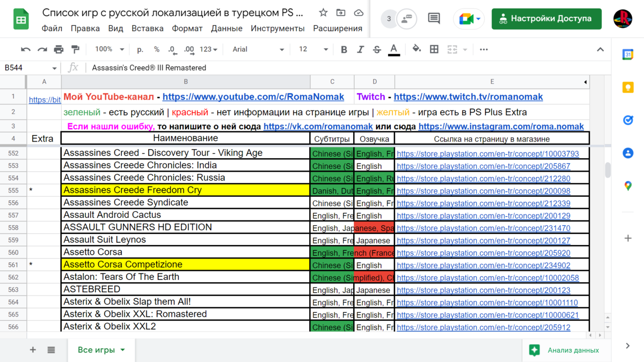The height and width of the screenshot is (362, 644).
Task: Increase decimal places
Action: [189, 49]
